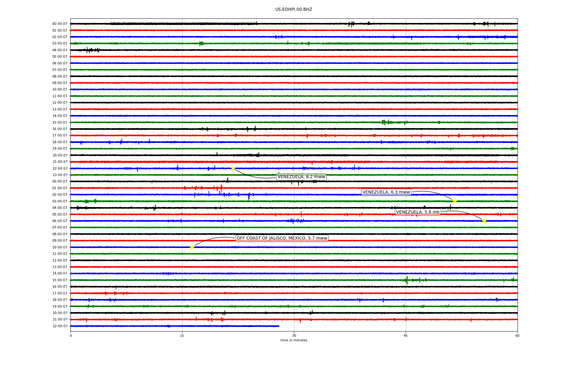Click the first 00:00:07 trace label at top
This screenshot has width=588, height=368.
point(60,24)
